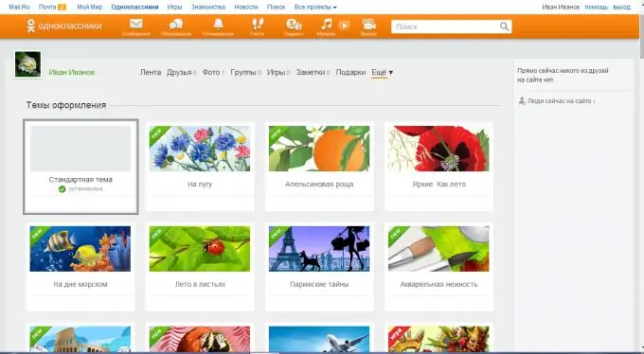Open the Music note icon

pos(326,24)
